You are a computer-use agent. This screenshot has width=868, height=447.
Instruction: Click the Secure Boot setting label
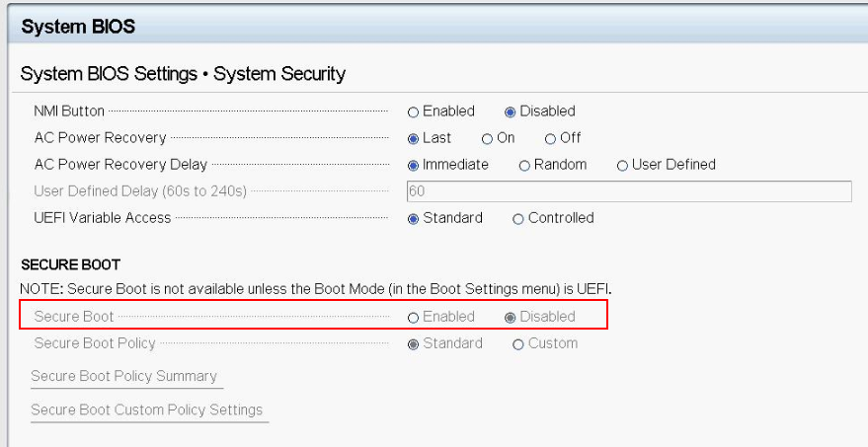pos(74,317)
